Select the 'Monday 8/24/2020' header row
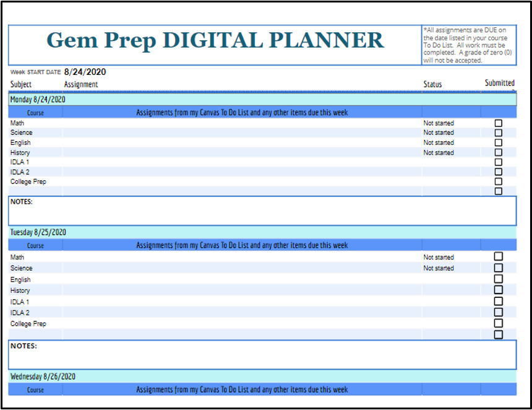 point(262,99)
